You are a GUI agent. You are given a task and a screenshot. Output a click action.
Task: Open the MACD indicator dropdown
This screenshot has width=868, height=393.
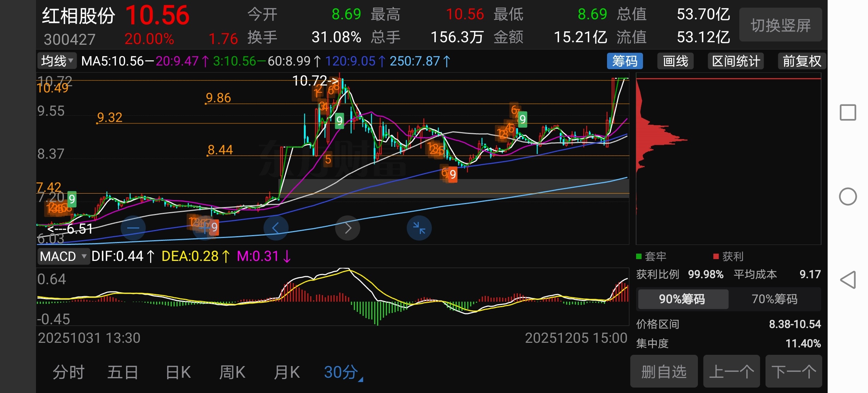point(63,257)
